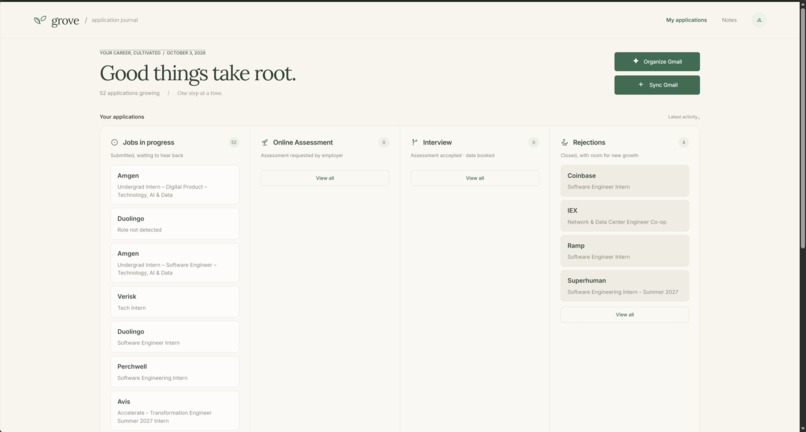
Task: Click sparkle icon in Organize Gmail
Action: tap(636, 61)
